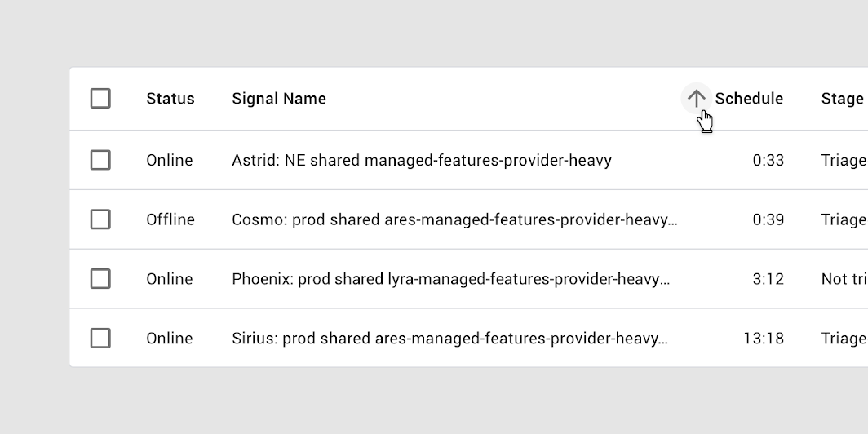Image resolution: width=868 pixels, height=434 pixels.
Task: Sort by the Signal Name column header
Action: [279, 99]
